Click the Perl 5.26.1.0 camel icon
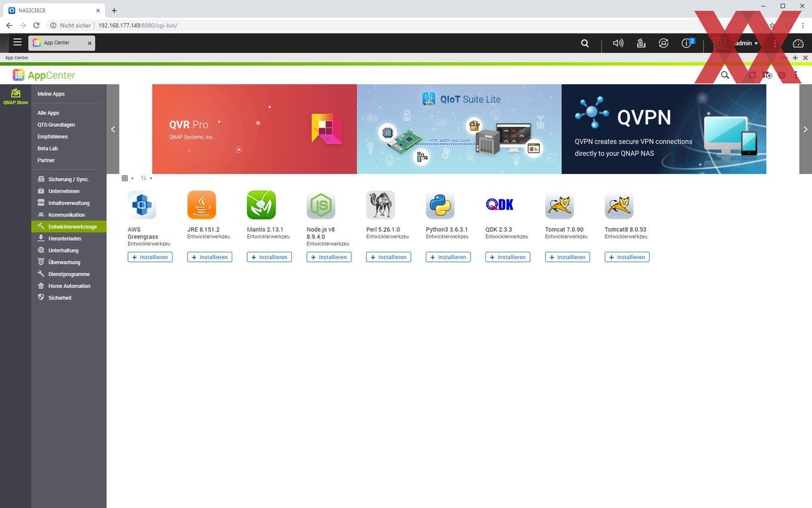This screenshot has height=508, width=812. click(381, 205)
